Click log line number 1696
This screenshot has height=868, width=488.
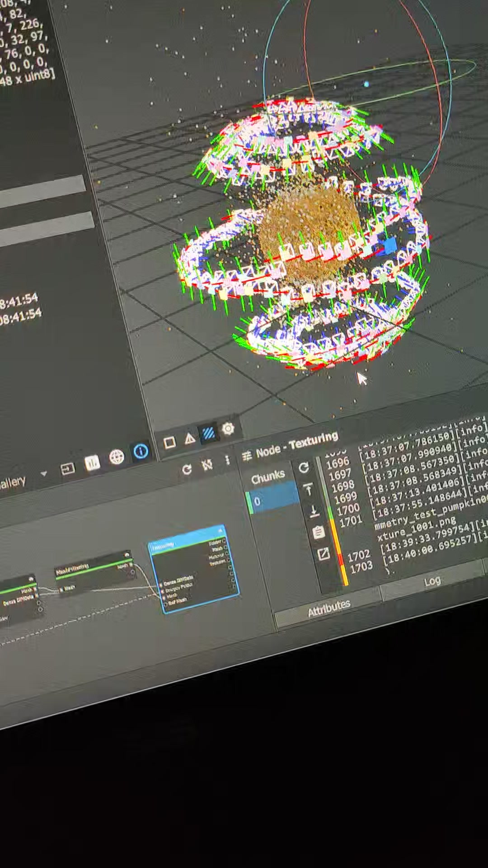tap(338, 462)
